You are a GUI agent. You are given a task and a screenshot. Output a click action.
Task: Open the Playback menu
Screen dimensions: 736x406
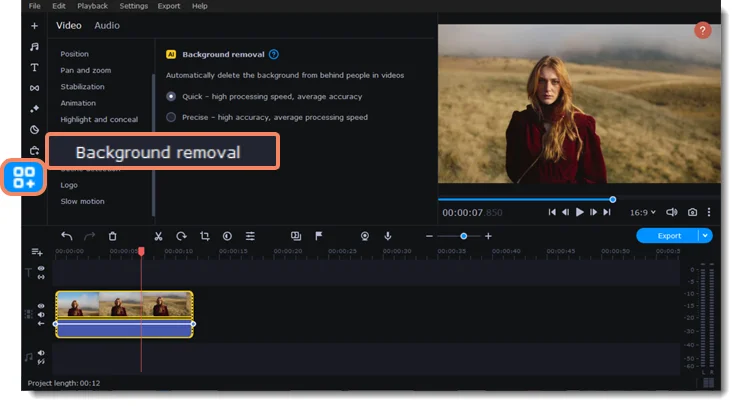(93, 6)
